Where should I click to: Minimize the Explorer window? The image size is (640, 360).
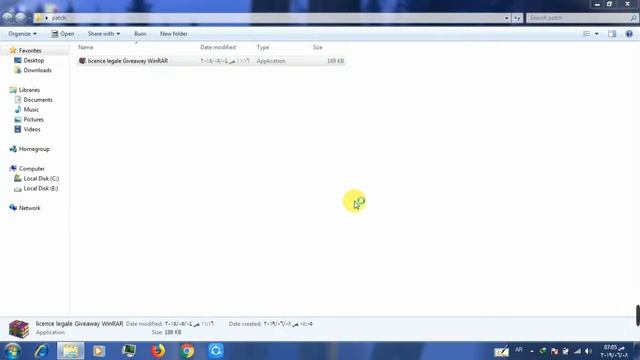[598, 4]
